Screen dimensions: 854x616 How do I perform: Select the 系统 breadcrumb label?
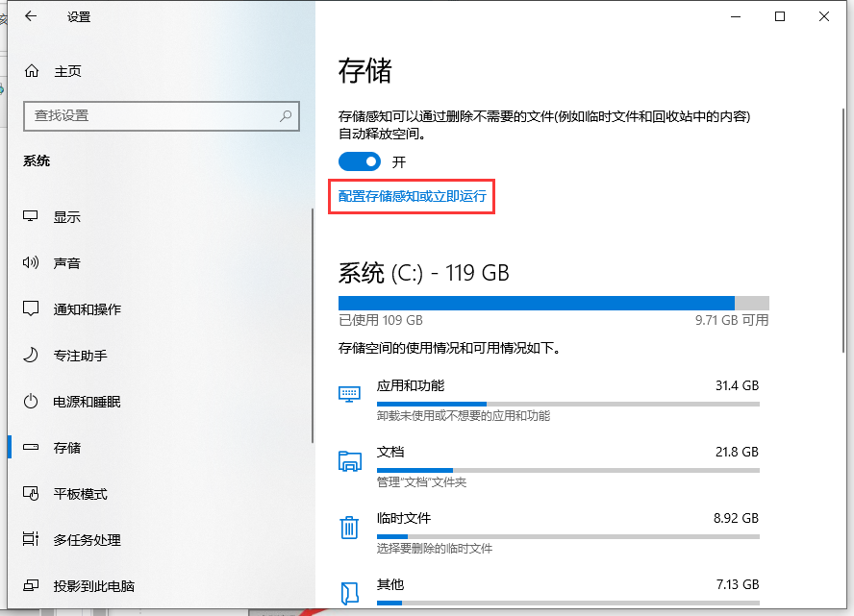pyautogui.click(x=37, y=160)
